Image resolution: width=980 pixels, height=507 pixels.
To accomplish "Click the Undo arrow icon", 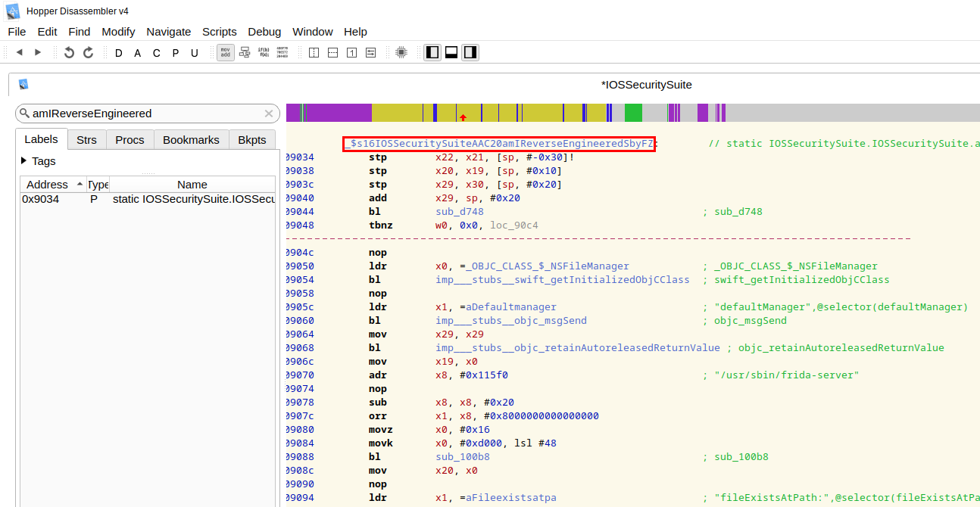I will (69, 52).
